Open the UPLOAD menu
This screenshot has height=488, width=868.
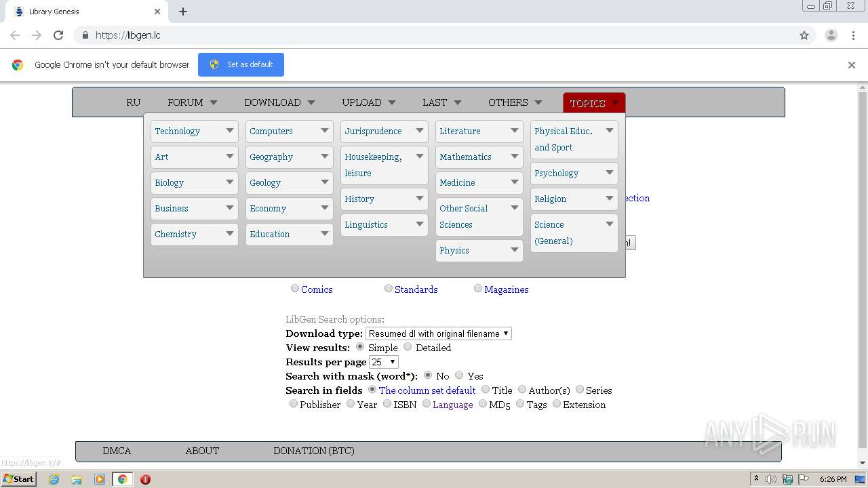pyautogui.click(x=369, y=102)
